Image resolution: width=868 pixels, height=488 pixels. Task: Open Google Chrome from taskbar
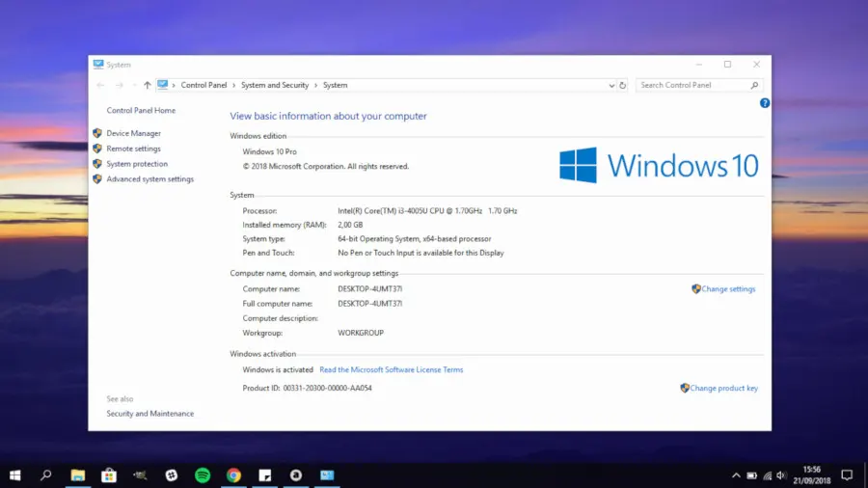coord(233,475)
